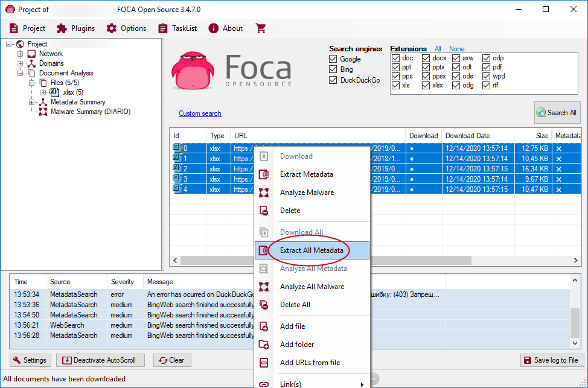
Task: Click the Add file icon in the context menu
Action: tap(264, 326)
